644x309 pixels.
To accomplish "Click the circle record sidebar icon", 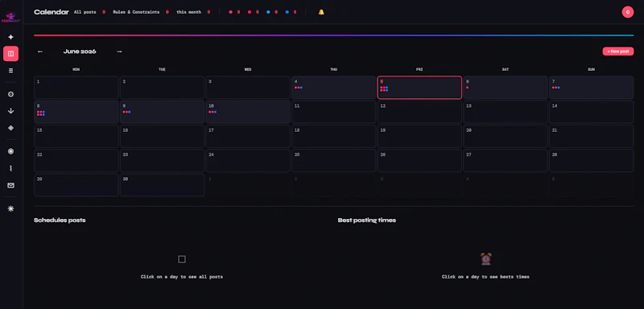I will tap(10, 151).
